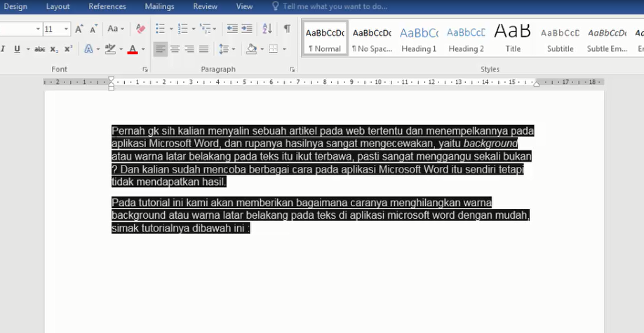This screenshot has width=644, height=333.
Task: Center align the text
Action: 175,49
